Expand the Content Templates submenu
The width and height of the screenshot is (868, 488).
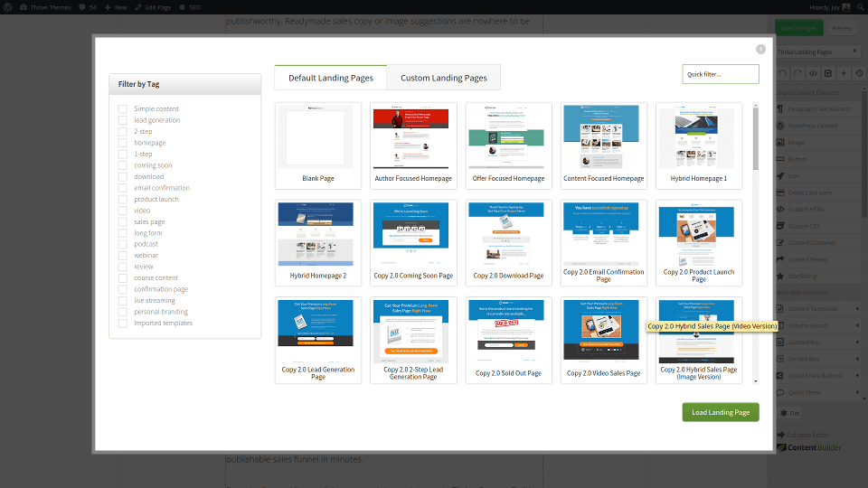(855, 308)
